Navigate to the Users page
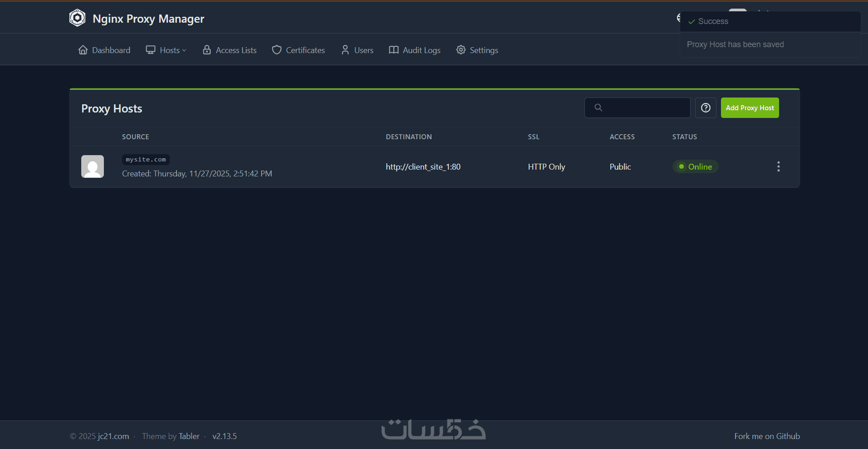This screenshot has width=868, height=449. [357, 50]
